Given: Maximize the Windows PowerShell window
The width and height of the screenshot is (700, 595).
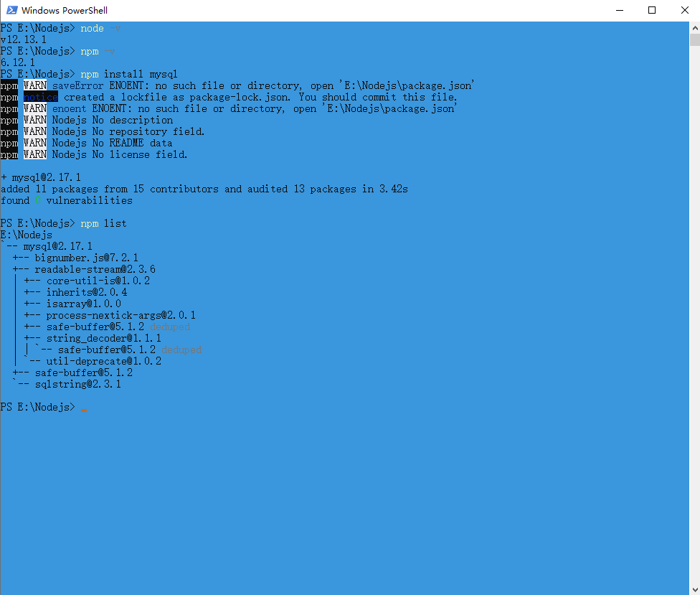Looking at the screenshot, I should 652,10.
